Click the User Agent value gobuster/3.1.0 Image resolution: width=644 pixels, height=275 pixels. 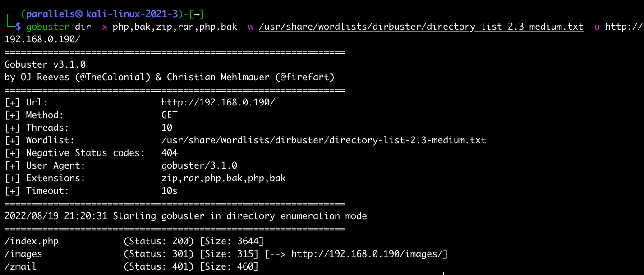[199, 165]
